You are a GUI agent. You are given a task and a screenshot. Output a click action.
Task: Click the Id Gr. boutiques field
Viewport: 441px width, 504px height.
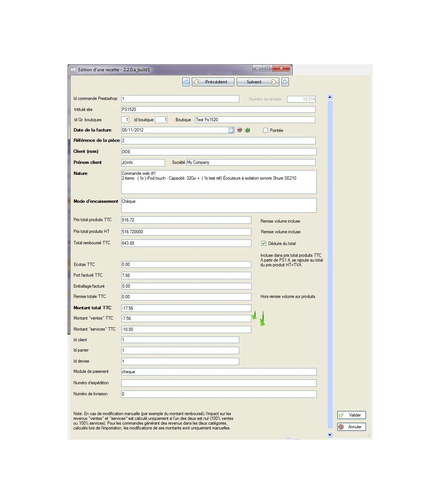[125, 120]
